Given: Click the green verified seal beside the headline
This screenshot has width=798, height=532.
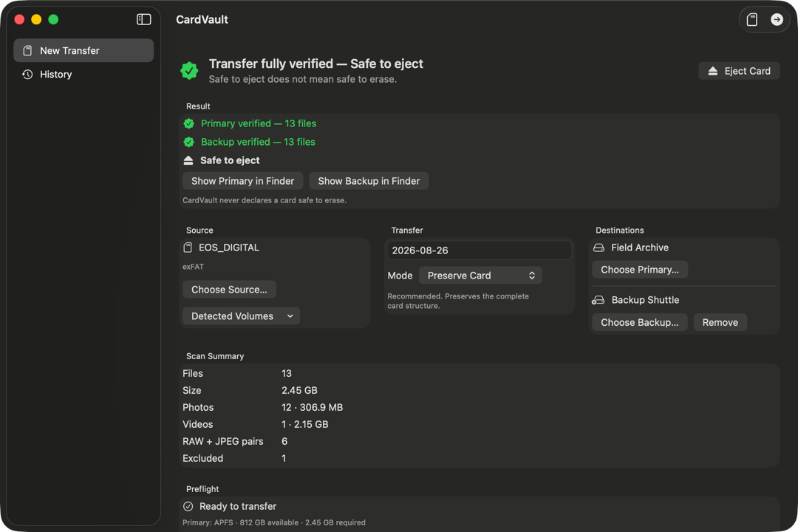Looking at the screenshot, I should pos(189,70).
